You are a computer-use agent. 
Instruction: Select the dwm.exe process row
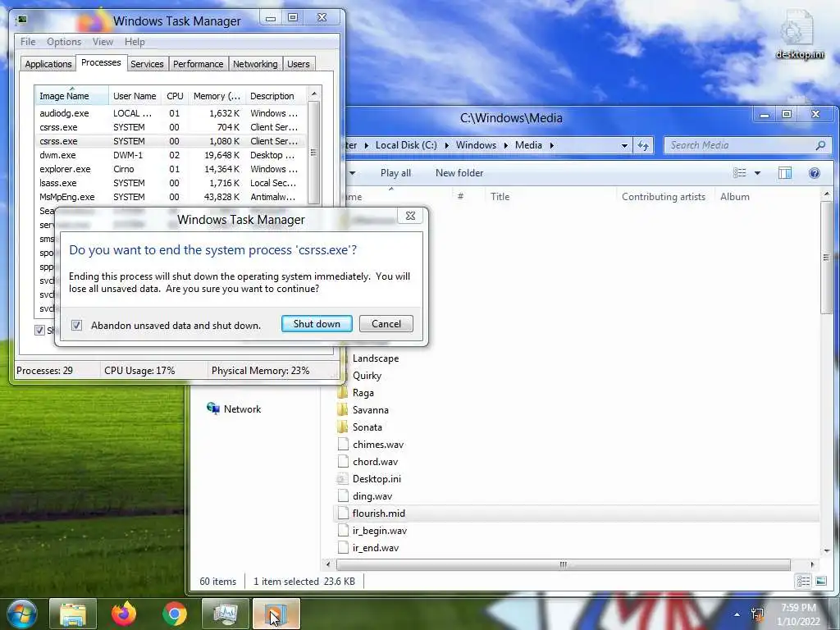click(x=171, y=155)
